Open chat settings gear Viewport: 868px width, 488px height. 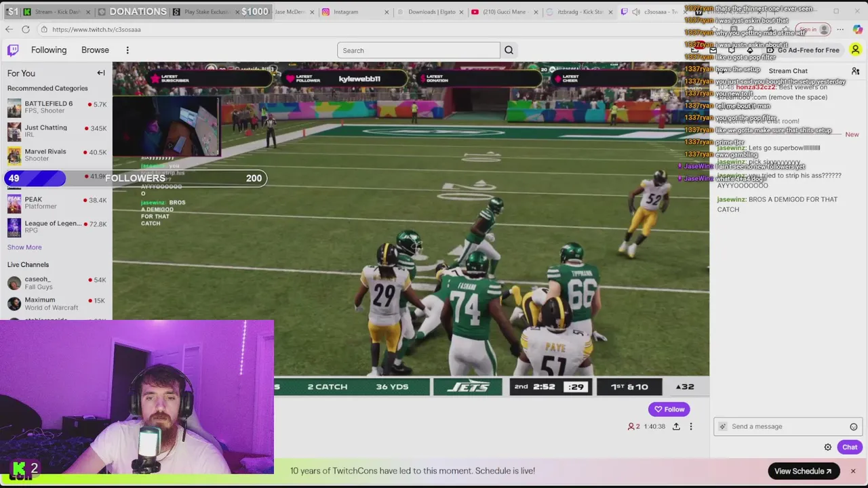point(828,447)
